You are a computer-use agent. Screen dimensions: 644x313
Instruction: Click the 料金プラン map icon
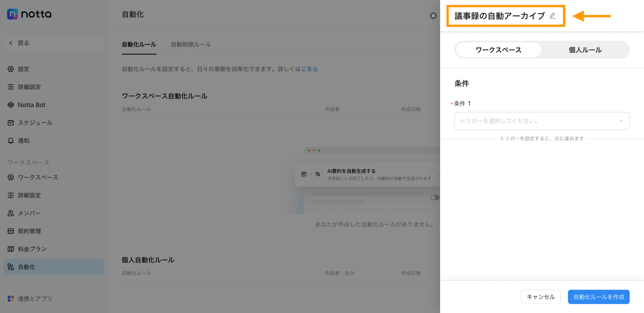(11, 249)
